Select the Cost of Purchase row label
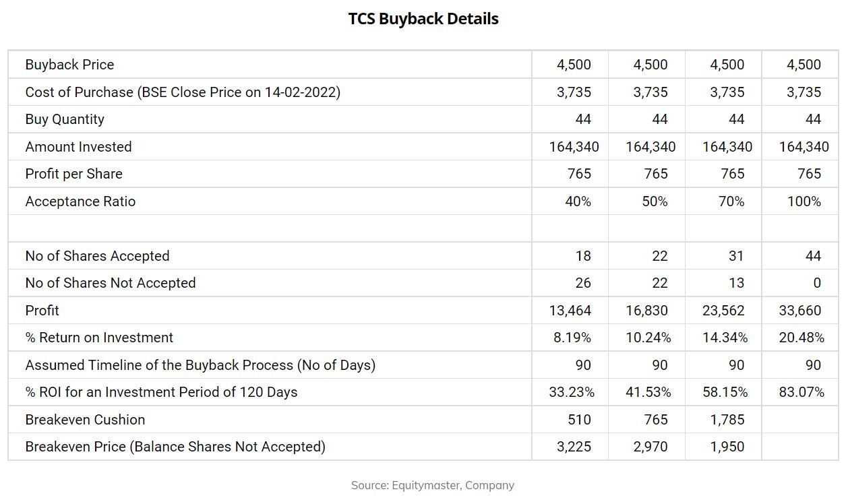This screenshot has height=504, width=848. (x=183, y=92)
